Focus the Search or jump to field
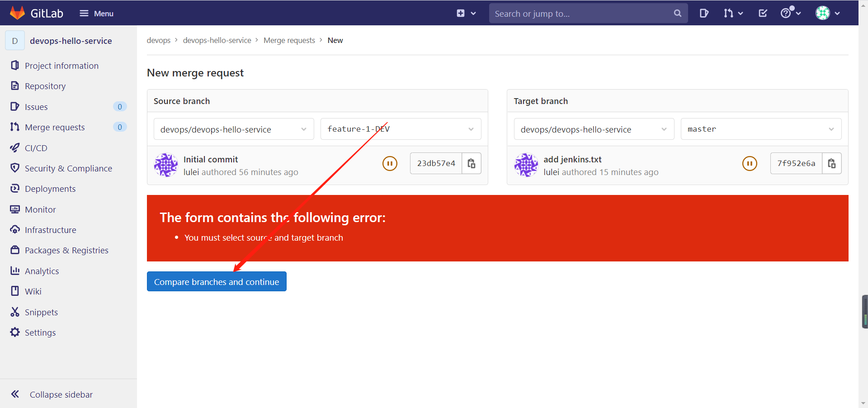This screenshot has width=868, height=408. 588,14
